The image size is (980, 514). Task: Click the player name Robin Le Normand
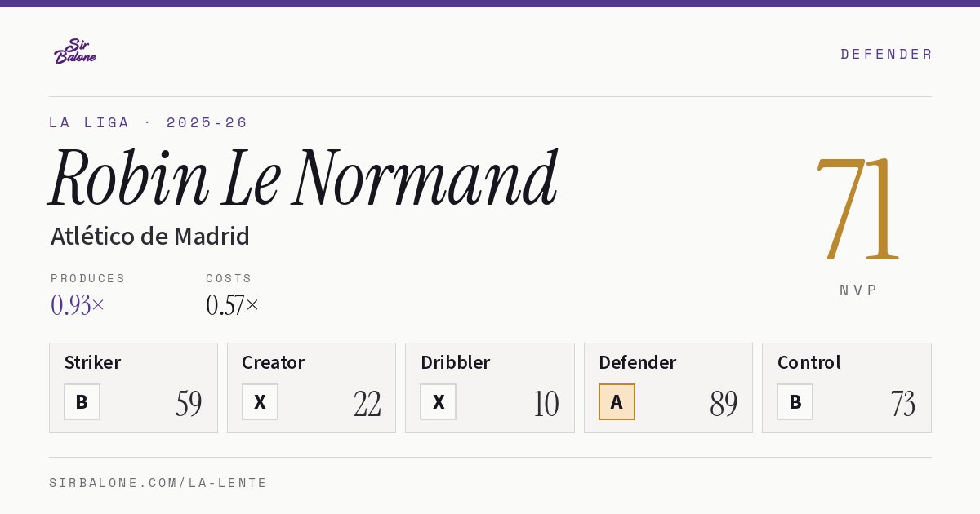tap(303, 177)
